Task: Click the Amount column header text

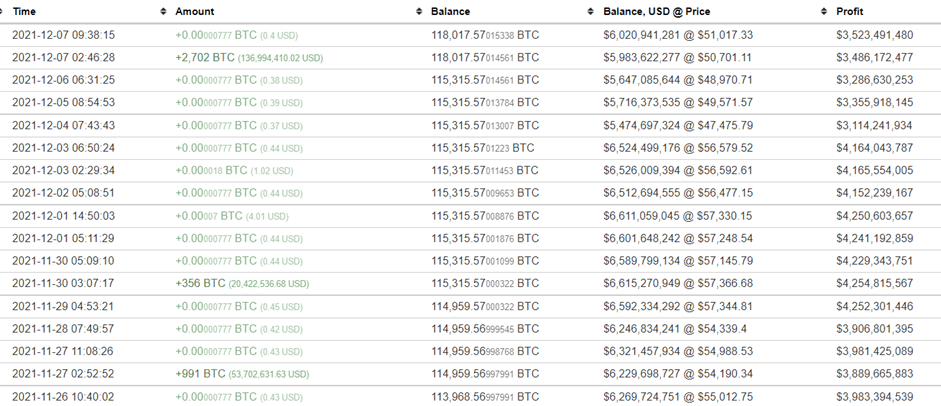Action: (x=195, y=11)
